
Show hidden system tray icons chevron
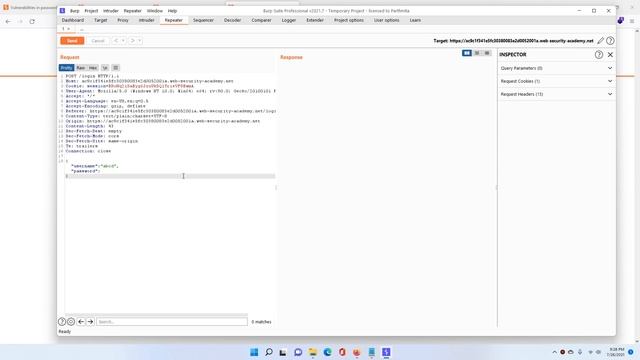(554, 352)
